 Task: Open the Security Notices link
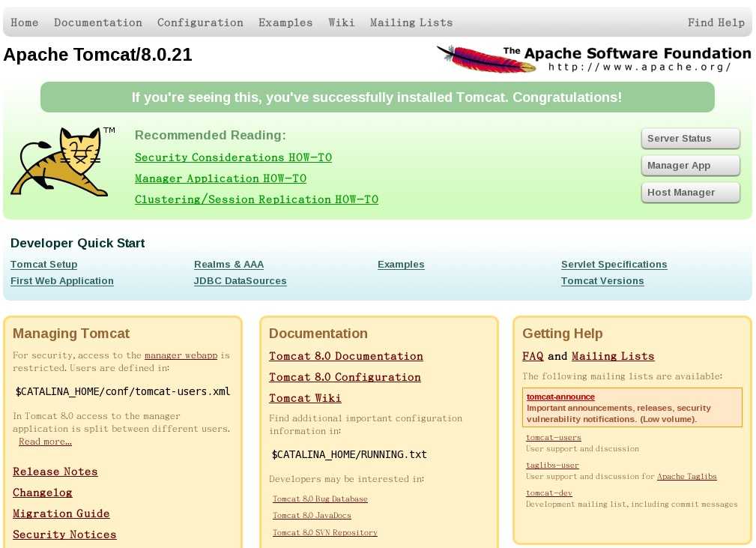[x=64, y=535]
